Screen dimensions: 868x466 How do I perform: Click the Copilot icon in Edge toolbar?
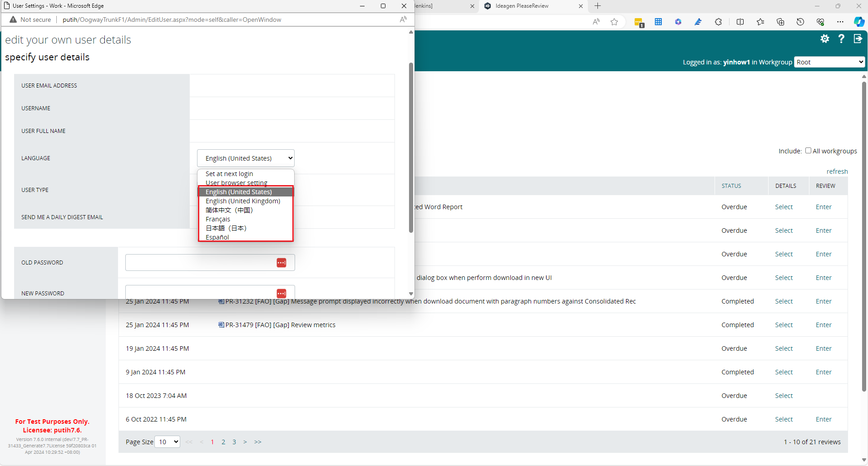(x=858, y=22)
